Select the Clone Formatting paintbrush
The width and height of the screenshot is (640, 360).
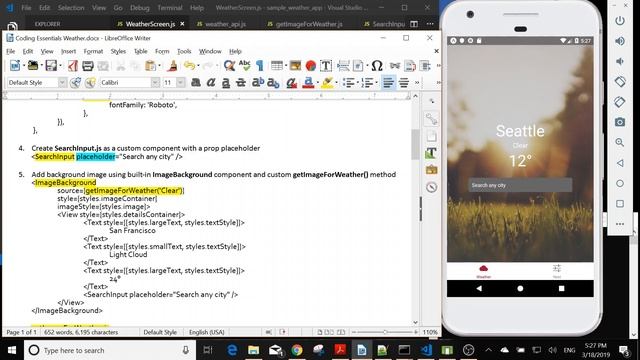[x=173, y=66]
